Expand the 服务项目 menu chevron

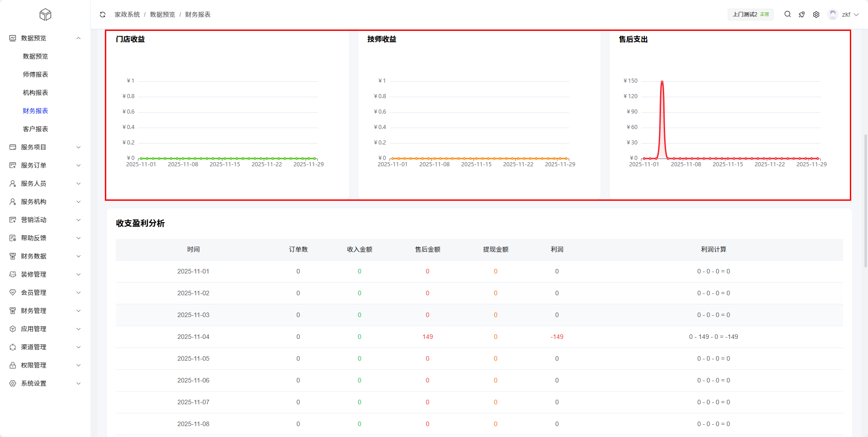[x=79, y=147]
